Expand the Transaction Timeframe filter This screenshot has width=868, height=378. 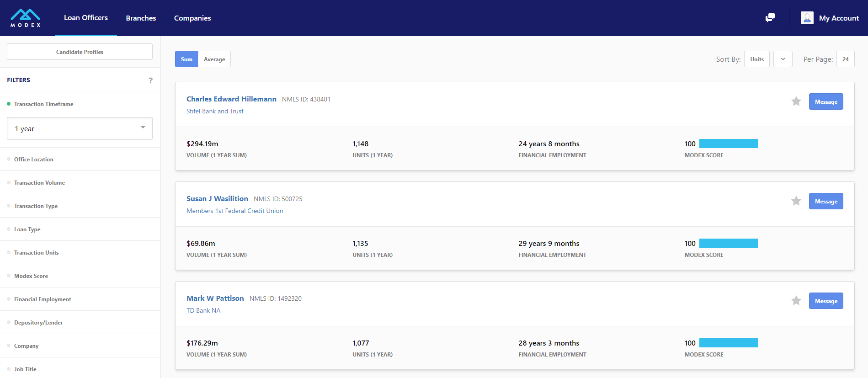coord(80,104)
